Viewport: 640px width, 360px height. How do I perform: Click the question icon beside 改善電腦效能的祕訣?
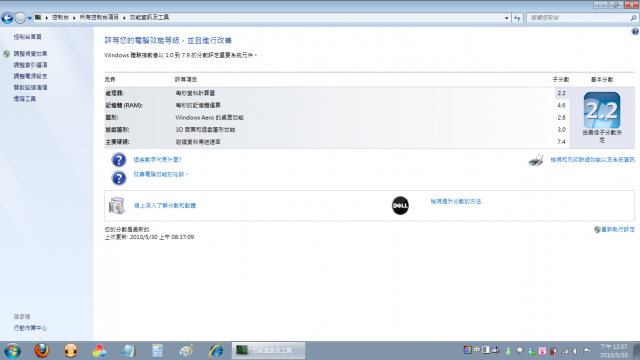(x=119, y=178)
